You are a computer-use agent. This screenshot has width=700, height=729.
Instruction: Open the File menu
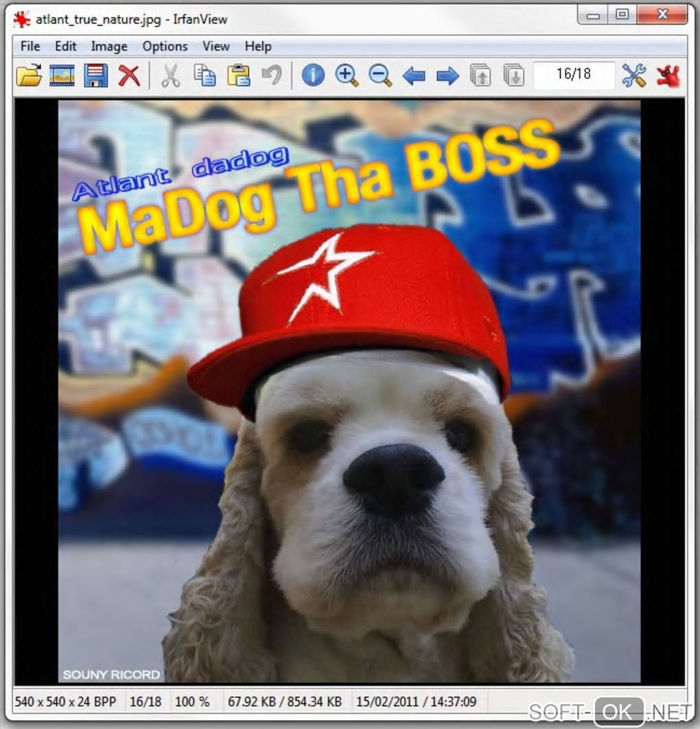point(30,47)
